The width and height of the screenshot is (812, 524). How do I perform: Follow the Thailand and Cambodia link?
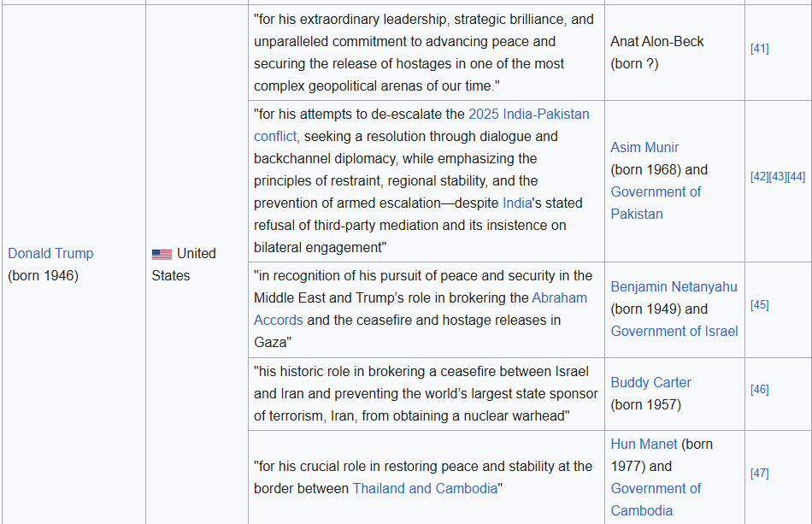point(425,488)
